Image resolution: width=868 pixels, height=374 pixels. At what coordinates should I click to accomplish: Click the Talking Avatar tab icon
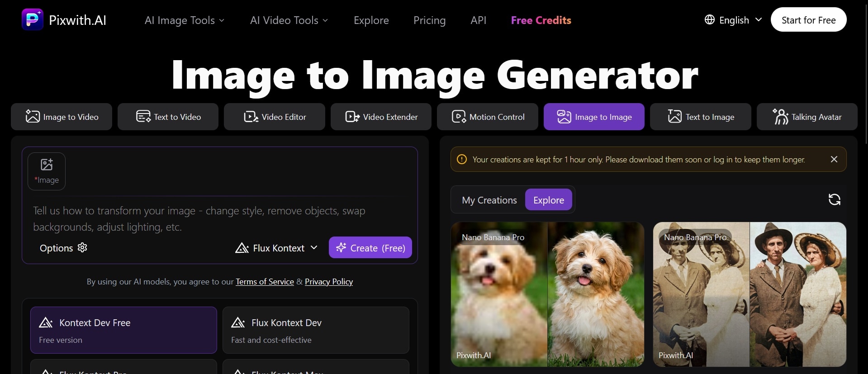pos(781,117)
